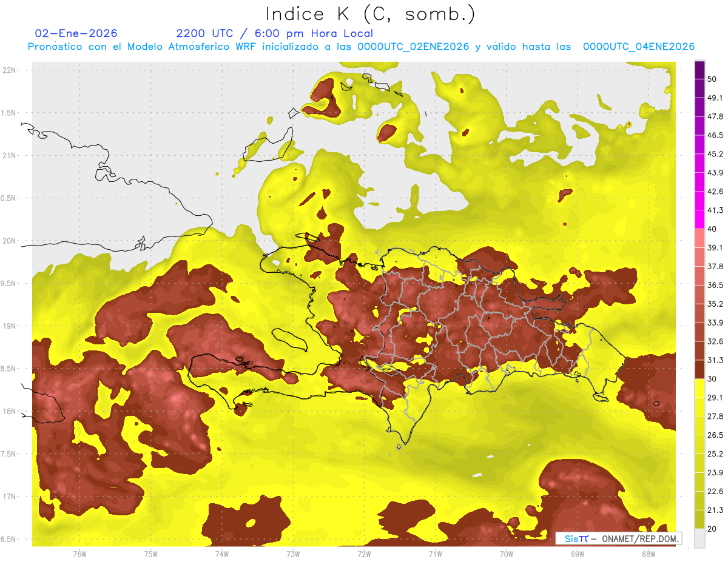Click the colorbar value "32.6"
728x562 pixels.
click(x=715, y=341)
